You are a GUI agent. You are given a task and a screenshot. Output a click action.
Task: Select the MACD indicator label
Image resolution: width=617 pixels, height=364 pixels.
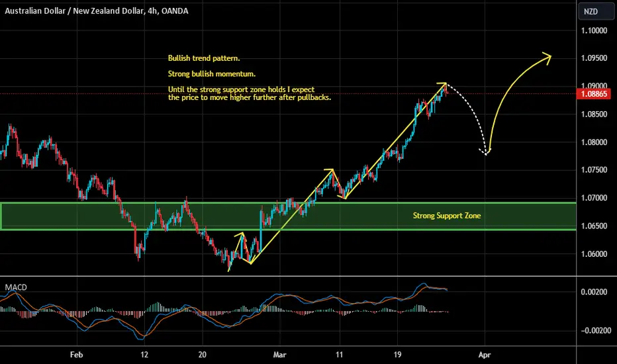(x=16, y=287)
